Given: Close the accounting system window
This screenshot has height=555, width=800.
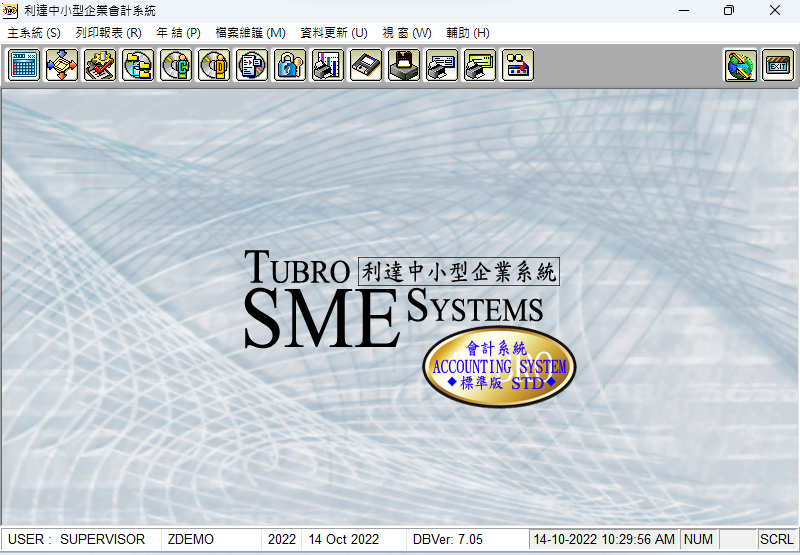Looking at the screenshot, I should point(774,10).
